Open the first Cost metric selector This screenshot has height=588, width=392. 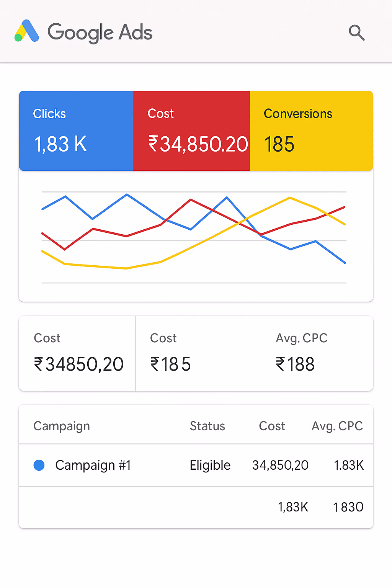pyautogui.click(x=77, y=352)
